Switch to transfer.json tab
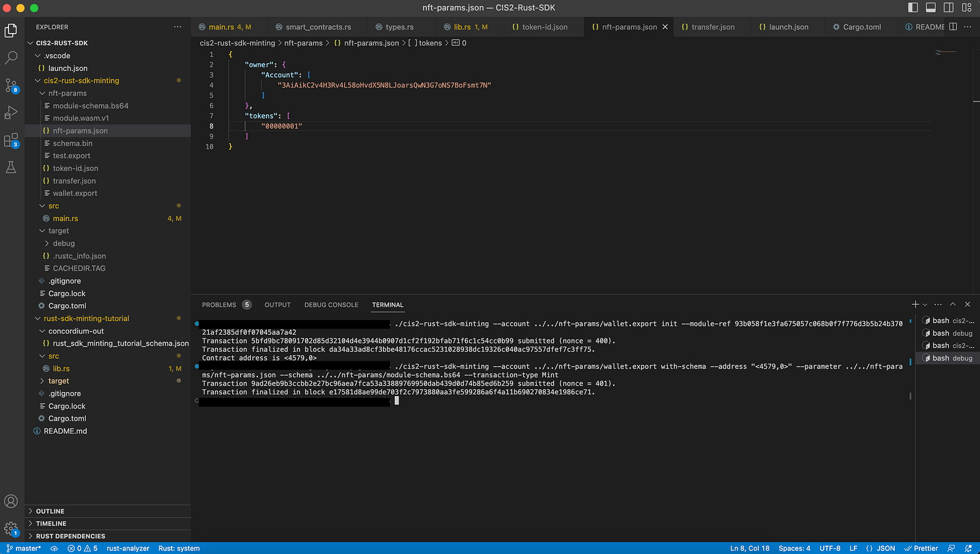The width and height of the screenshot is (980, 554). [x=712, y=27]
